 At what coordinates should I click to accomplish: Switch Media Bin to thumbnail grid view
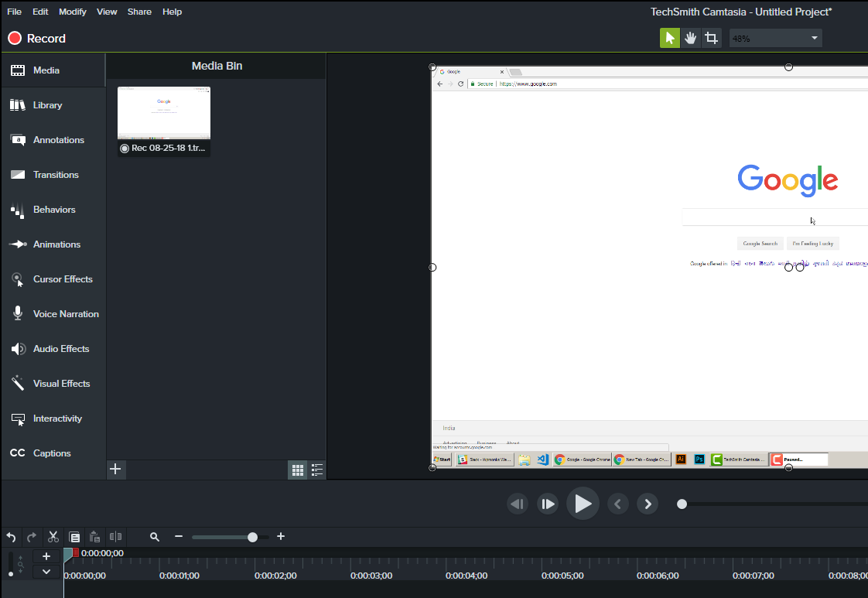(x=297, y=470)
